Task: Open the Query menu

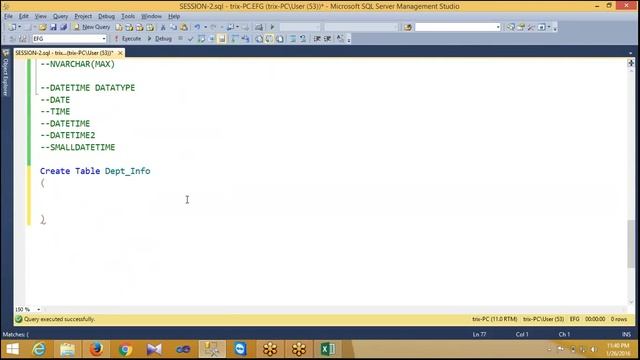Action: 60,16
